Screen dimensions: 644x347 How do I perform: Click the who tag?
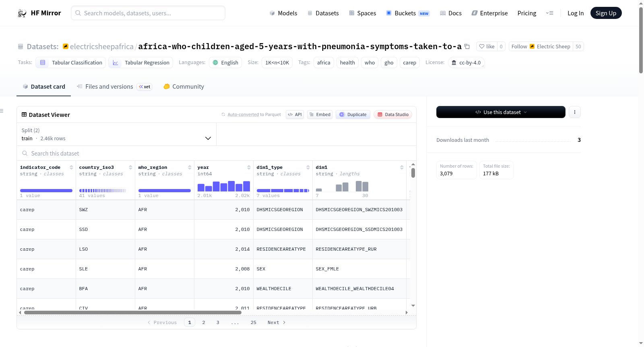370,62
